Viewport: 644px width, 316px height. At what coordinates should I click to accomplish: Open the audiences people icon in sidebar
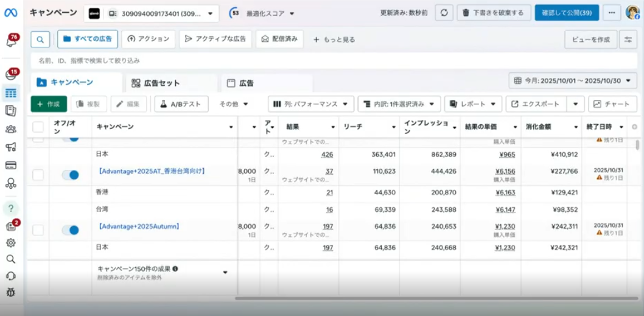(x=10, y=129)
